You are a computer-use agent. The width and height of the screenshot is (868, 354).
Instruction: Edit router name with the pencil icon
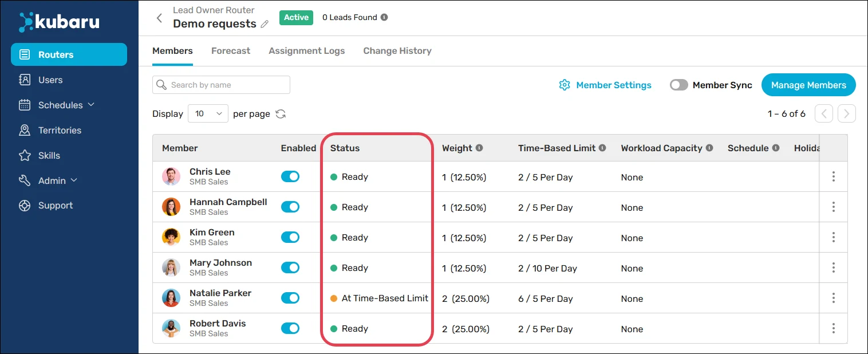[264, 24]
